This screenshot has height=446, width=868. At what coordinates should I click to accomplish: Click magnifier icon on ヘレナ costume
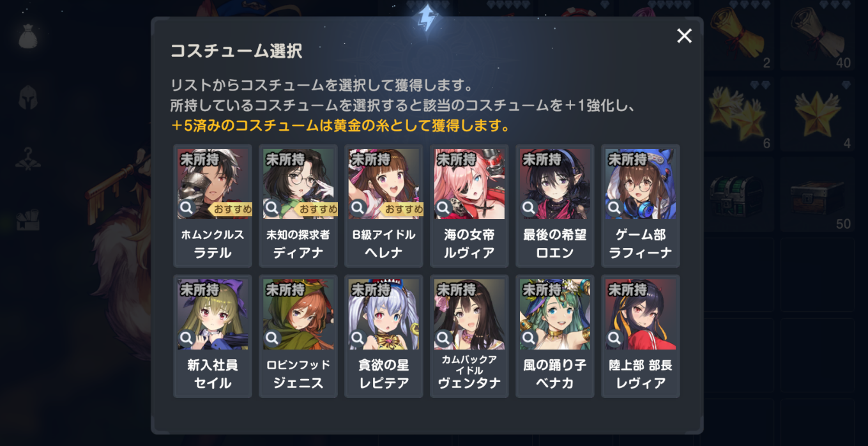[358, 208]
